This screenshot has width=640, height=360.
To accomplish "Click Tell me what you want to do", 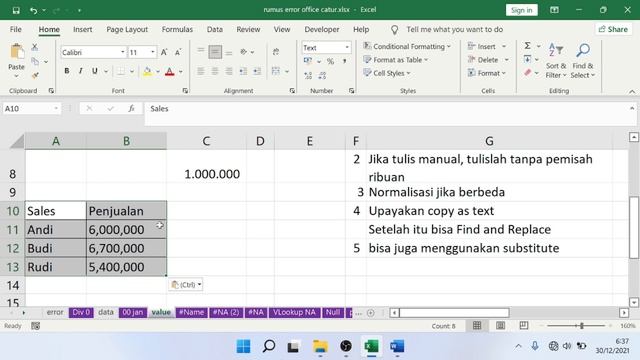I will coord(454,29).
